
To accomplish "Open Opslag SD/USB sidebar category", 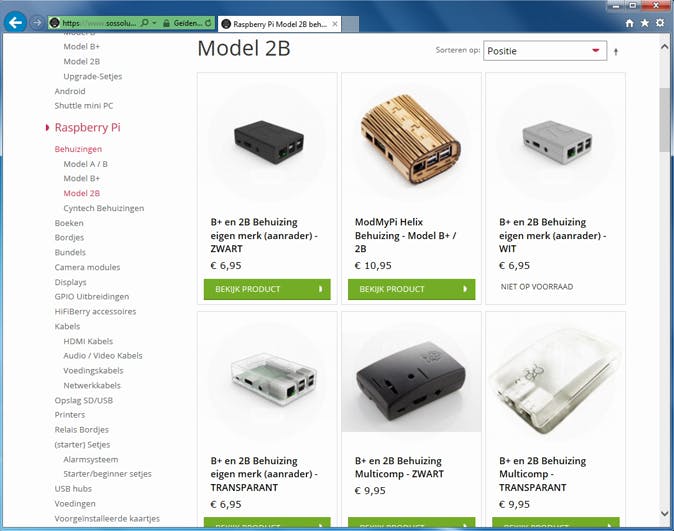I will (83, 400).
